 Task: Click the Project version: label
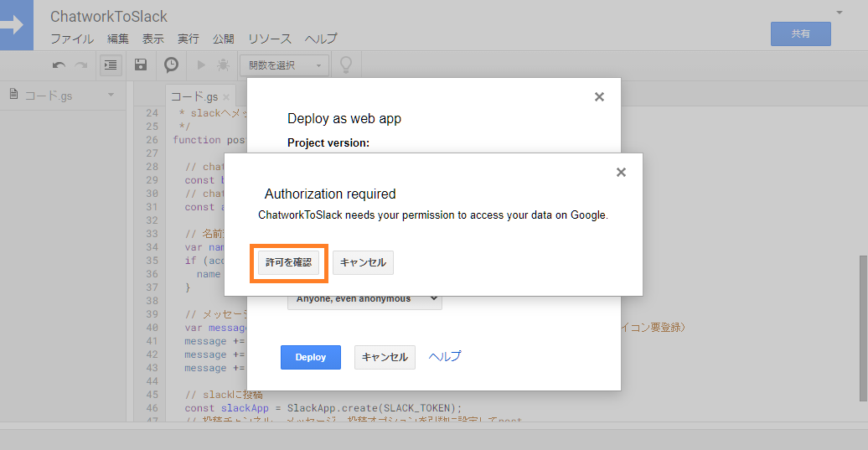tap(328, 142)
